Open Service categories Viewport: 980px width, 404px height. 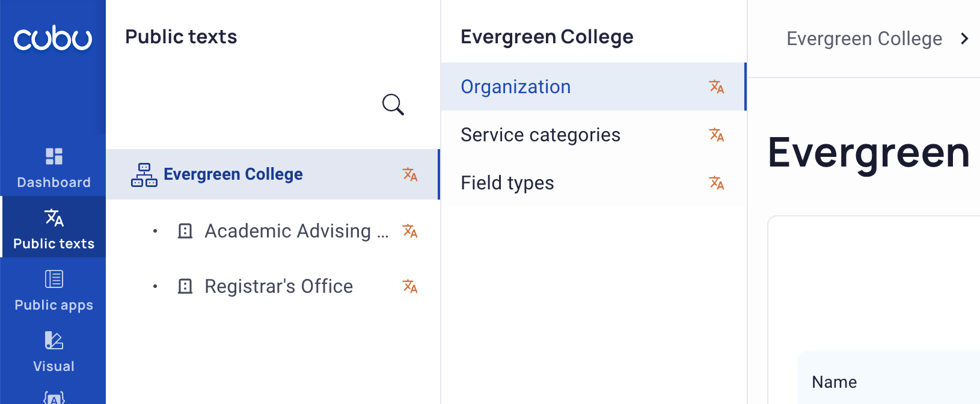click(593, 135)
